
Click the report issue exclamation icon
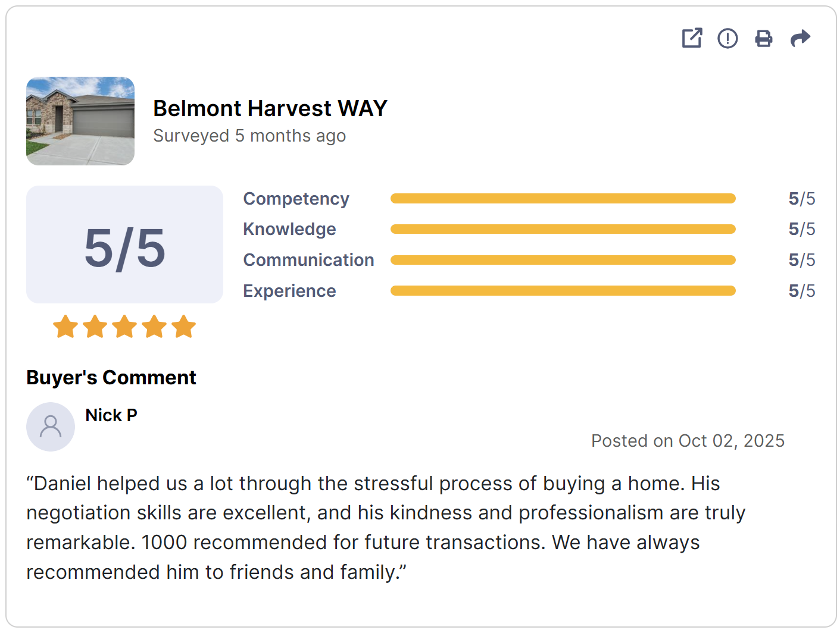[x=727, y=38]
